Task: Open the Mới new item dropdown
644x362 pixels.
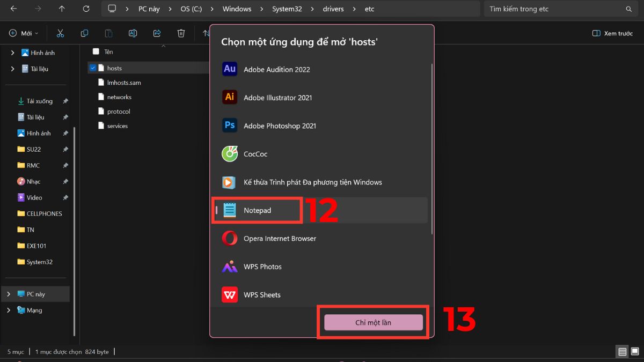Action: (x=23, y=33)
